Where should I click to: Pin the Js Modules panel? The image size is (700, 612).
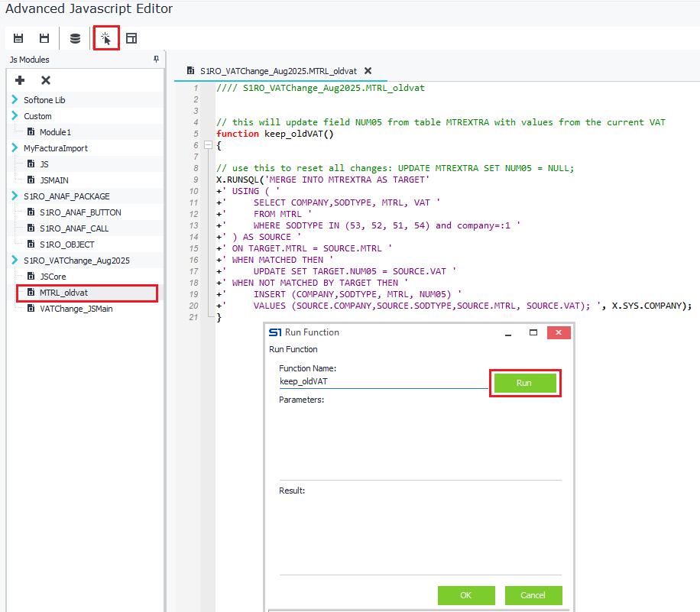156,59
